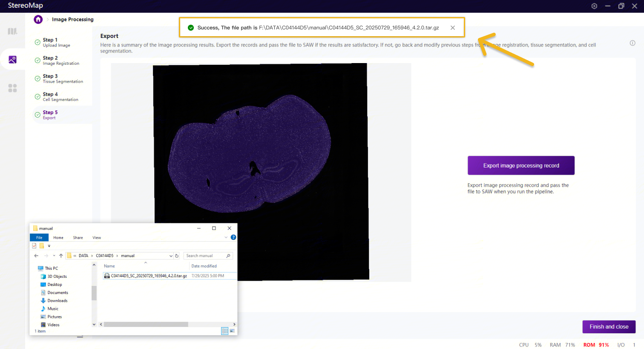This screenshot has width=644, height=349.
Task: Click manual in the Explorer address path
Action: 128,256
